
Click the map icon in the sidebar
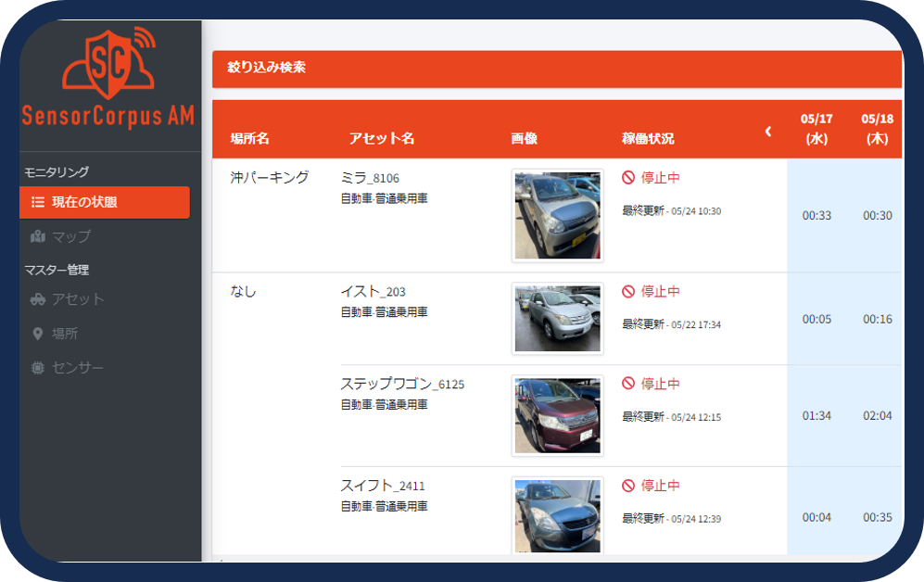[x=38, y=236]
